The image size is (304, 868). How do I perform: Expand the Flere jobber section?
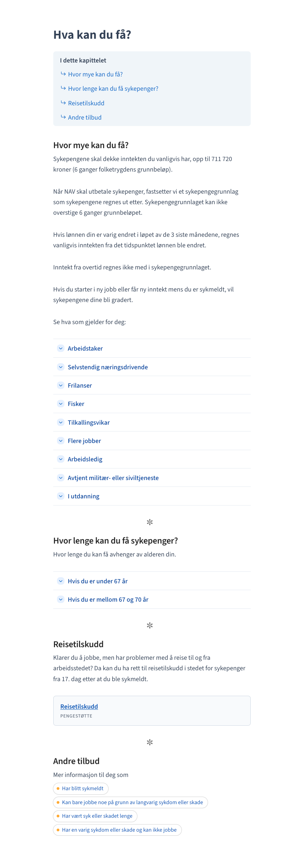point(84,441)
